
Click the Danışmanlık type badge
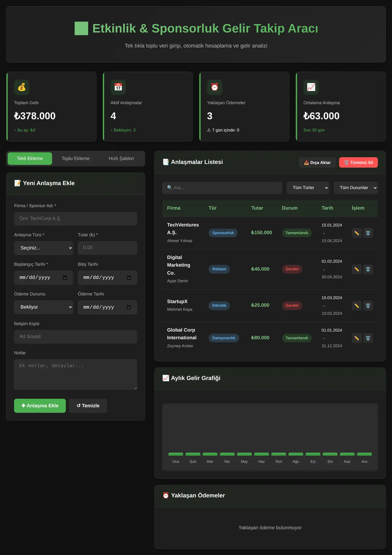coord(224,338)
